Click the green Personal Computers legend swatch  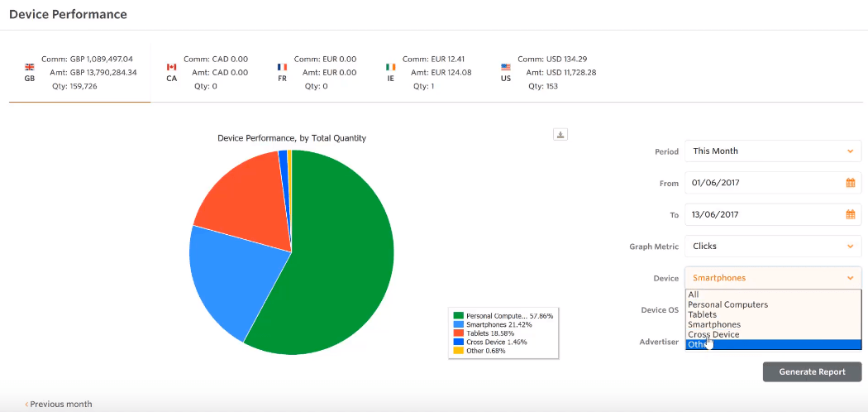click(x=458, y=315)
